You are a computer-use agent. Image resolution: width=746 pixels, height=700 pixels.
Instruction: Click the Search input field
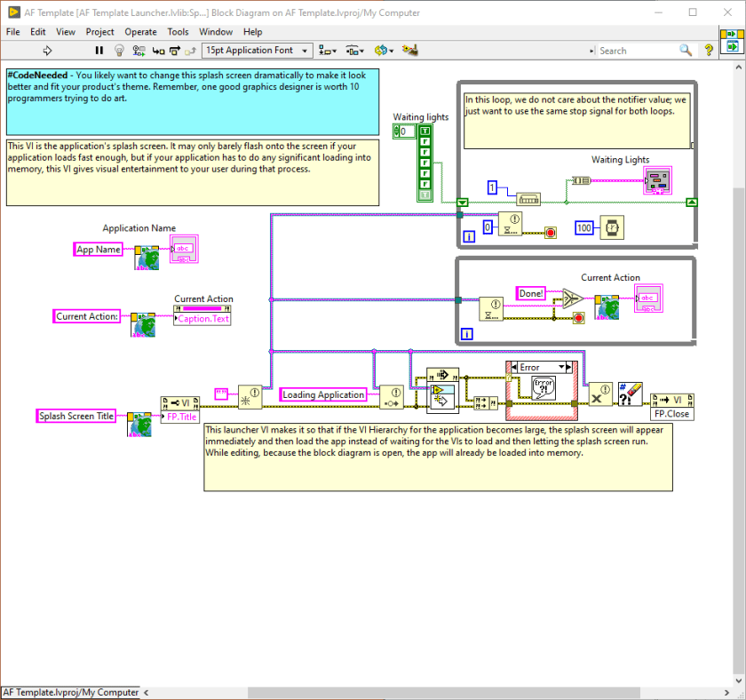pos(638,51)
